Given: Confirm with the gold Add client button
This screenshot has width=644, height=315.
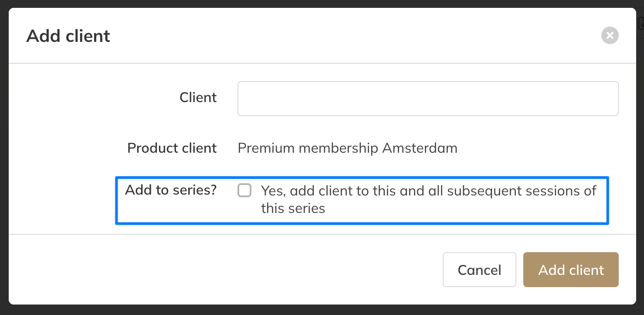Looking at the screenshot, I should click(570, 270).
